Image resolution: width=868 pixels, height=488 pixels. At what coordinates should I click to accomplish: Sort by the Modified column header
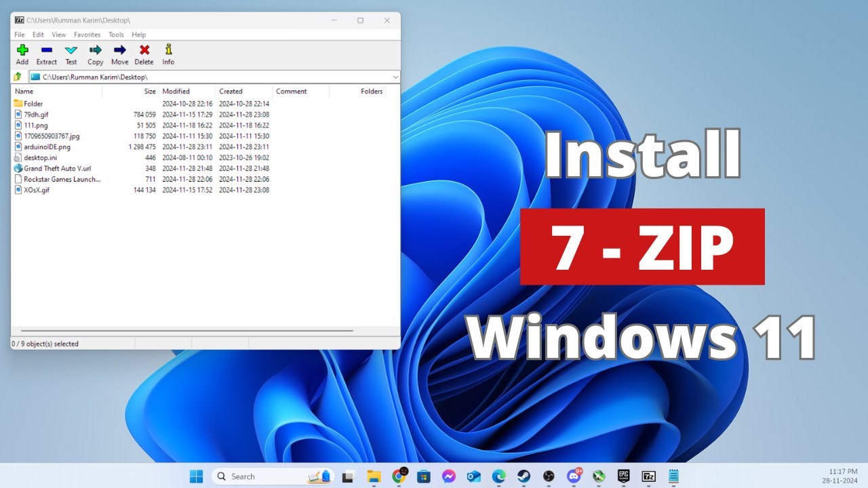187,91
